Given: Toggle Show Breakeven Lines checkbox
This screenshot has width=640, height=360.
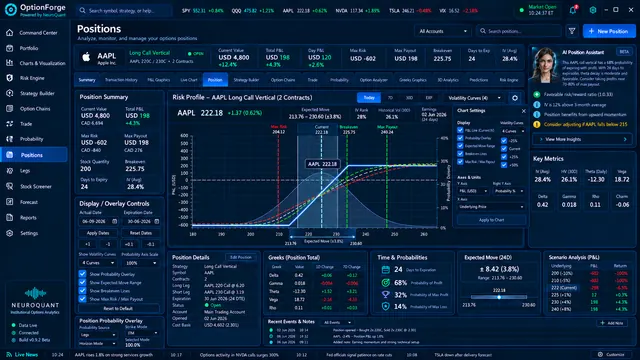Looking at the screenshot, I should (82, 291).
